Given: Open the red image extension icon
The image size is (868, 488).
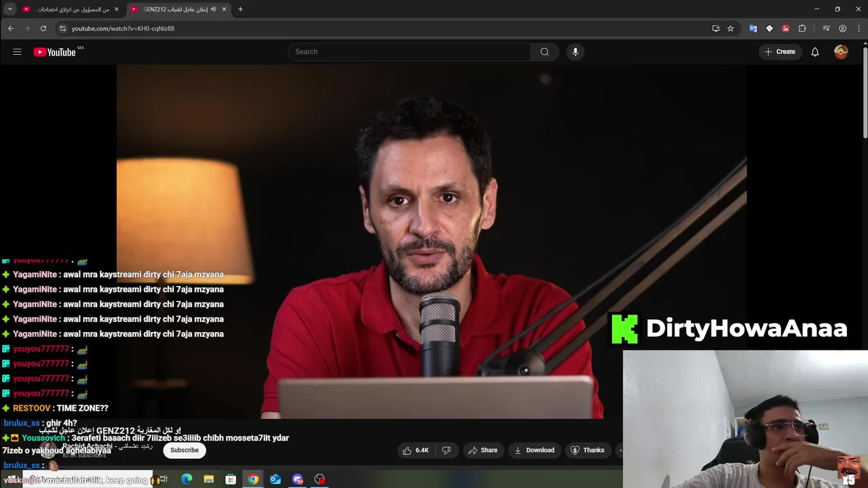Looking at the screenshot, I should pos(785,28).
